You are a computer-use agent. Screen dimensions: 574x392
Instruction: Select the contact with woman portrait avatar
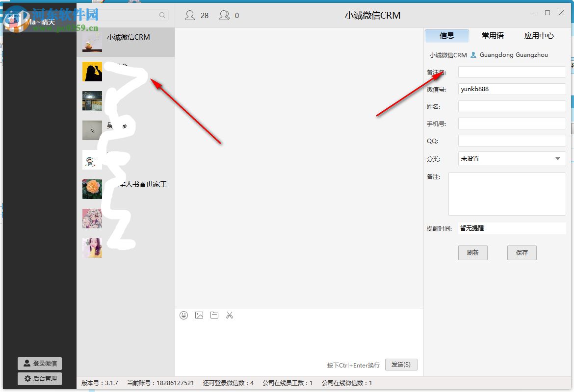(x=92, y=248)
